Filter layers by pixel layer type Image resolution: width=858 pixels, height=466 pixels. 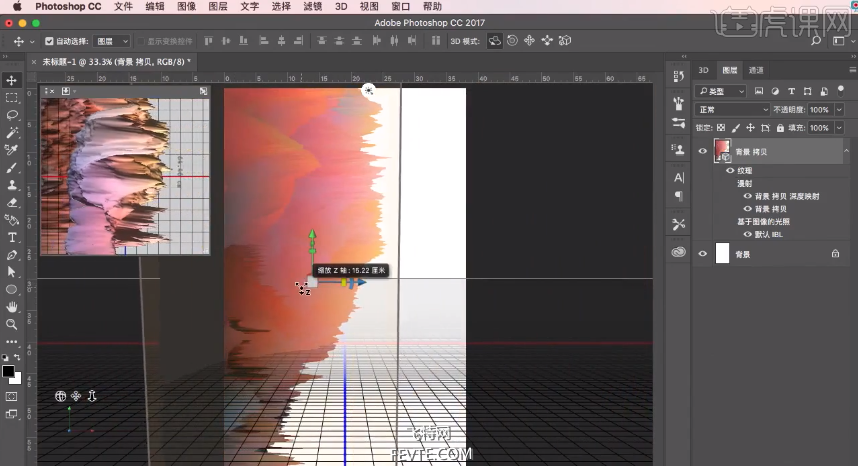click(758, 91)
